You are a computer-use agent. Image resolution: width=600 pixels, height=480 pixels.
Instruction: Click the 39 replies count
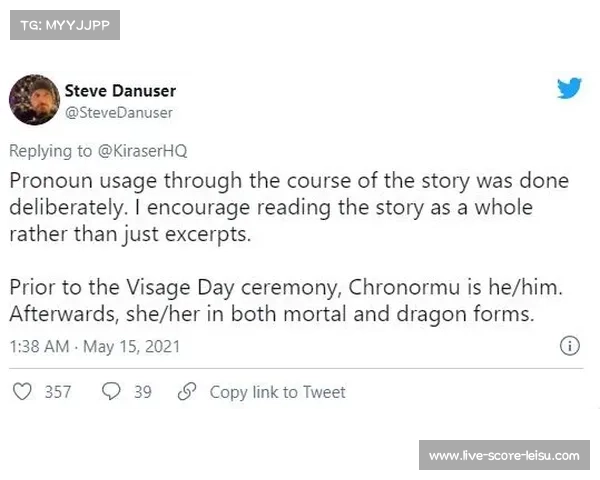(x=143, y=392)
